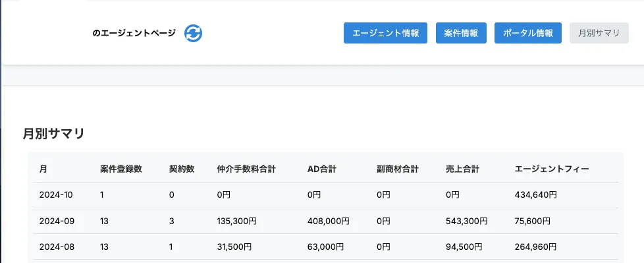Open the ポータル情報 tab
The width and height of the screenshot is (644, 263).
click(x=527, y=33)
